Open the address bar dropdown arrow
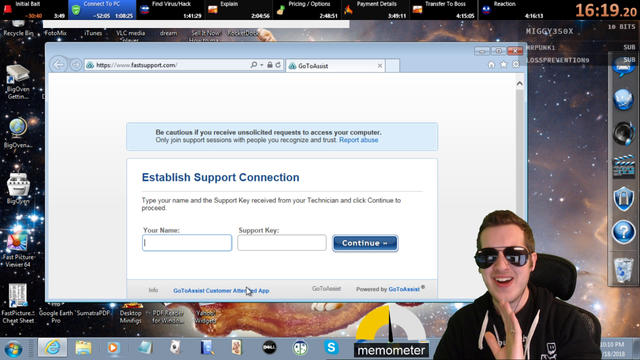Screen dimensions: 640x360 coord(262,65)
